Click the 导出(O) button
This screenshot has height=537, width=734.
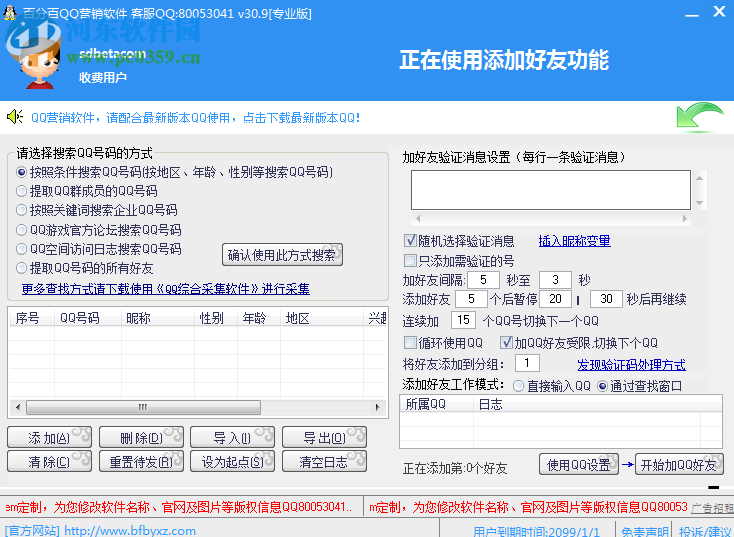tap(324, 437)
